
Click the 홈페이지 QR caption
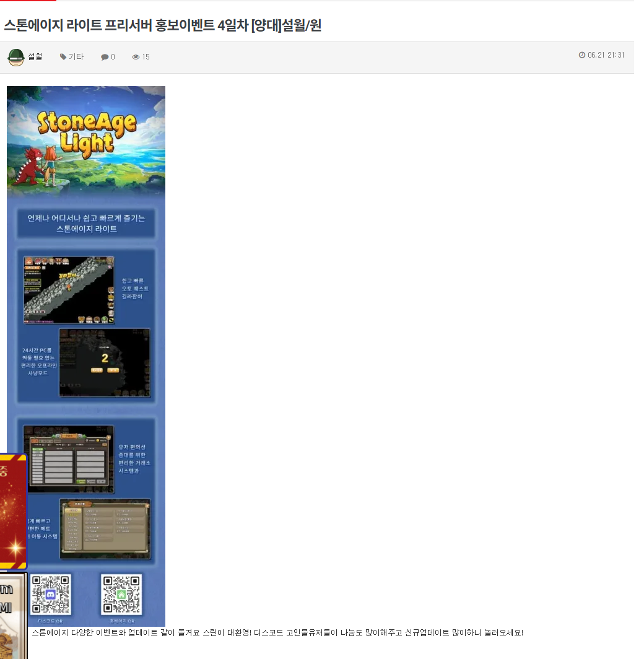122,621
